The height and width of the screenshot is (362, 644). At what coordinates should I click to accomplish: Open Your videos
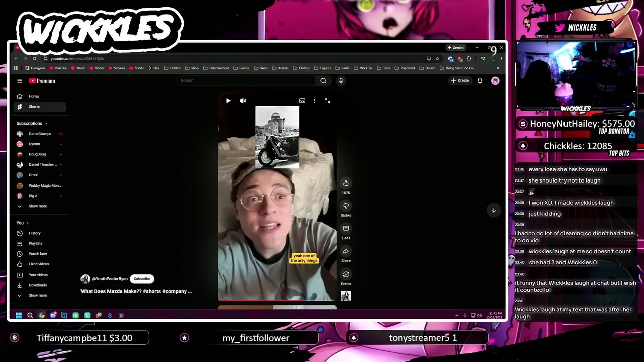[x=40, y=275]
